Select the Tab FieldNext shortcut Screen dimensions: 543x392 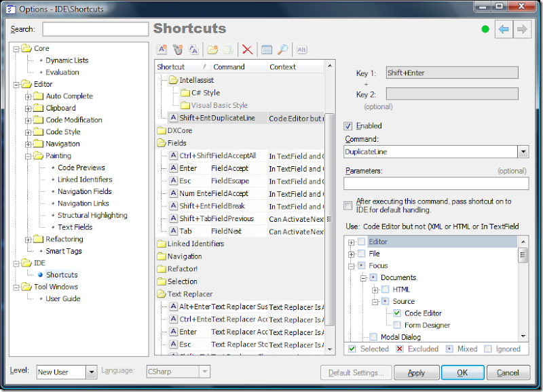click(x=246, y=231)
